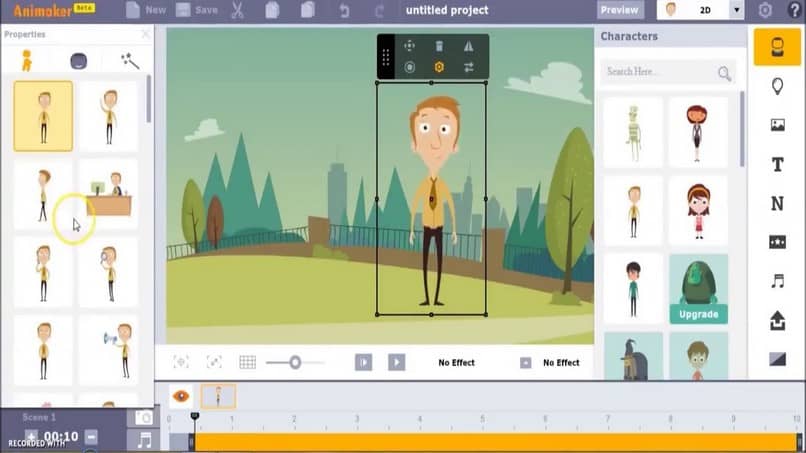Screen dimensions: 806x453
Task: Choose the red-haired woman in black dress
Action: (x=698, y=133)
